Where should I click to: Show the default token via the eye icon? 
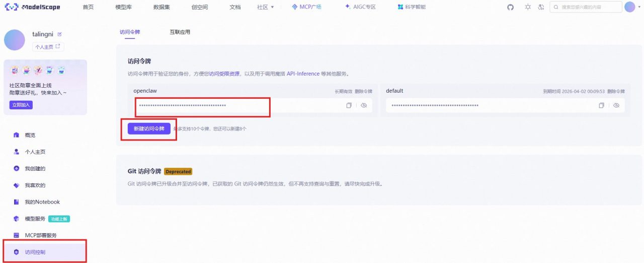(616, 106)
